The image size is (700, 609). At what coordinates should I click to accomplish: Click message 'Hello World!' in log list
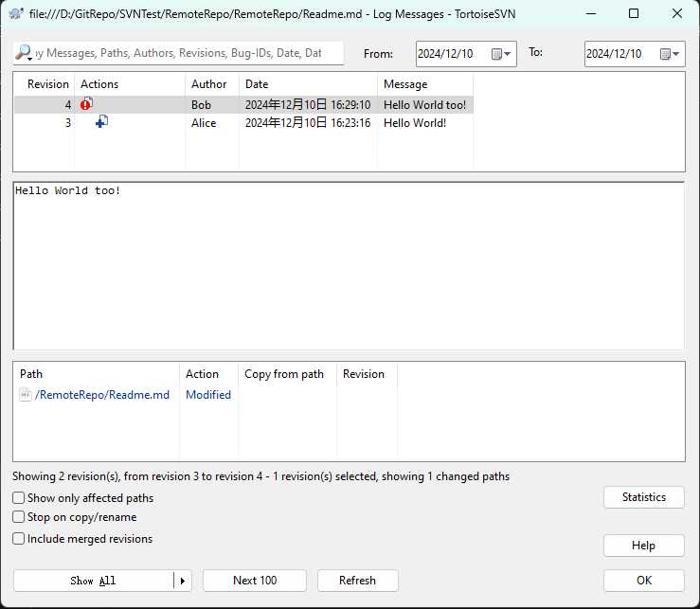(415, 123)
